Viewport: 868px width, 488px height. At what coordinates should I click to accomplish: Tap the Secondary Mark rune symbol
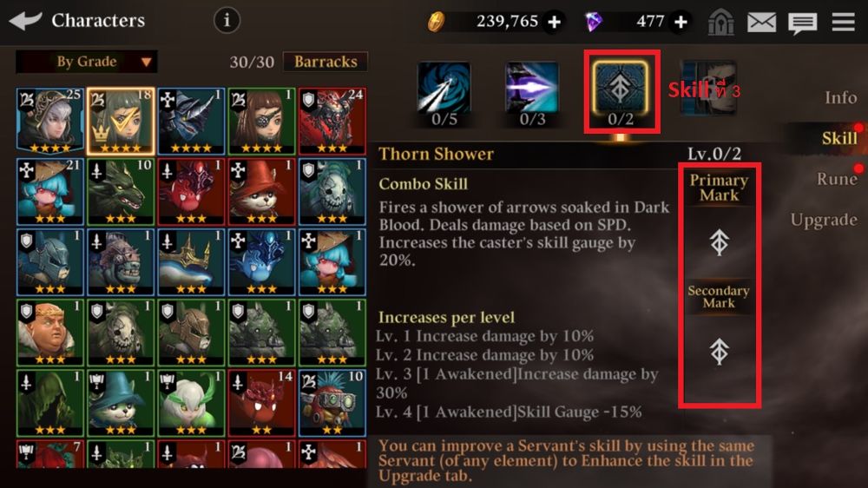719,352
